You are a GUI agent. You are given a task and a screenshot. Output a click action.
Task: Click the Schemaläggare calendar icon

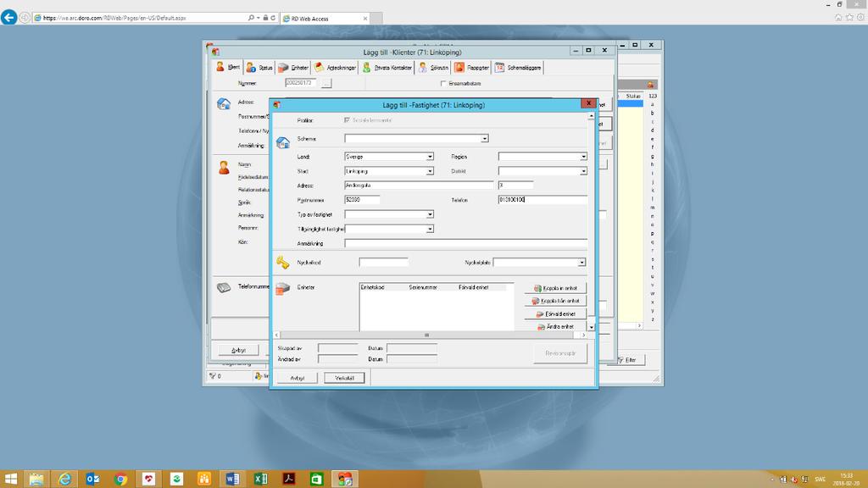click(x=499, y=68)
